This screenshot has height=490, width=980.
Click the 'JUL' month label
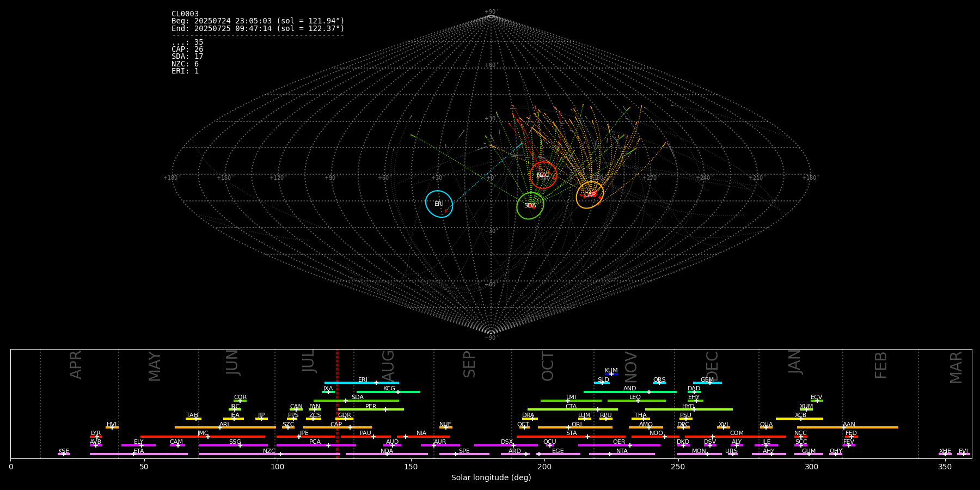pyautogui.click(x=308, y=361)
